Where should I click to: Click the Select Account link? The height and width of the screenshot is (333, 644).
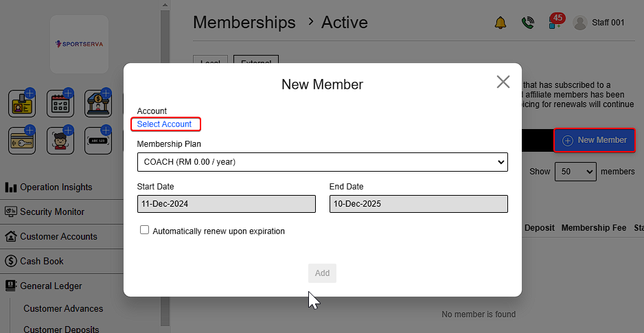pyautogui.click(x=165, y=124)
